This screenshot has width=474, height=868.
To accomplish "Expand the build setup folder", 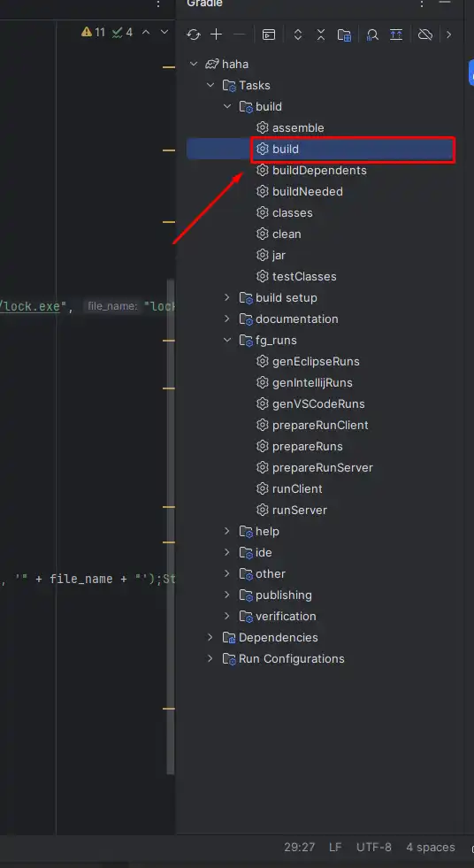I will coord(226,298).
